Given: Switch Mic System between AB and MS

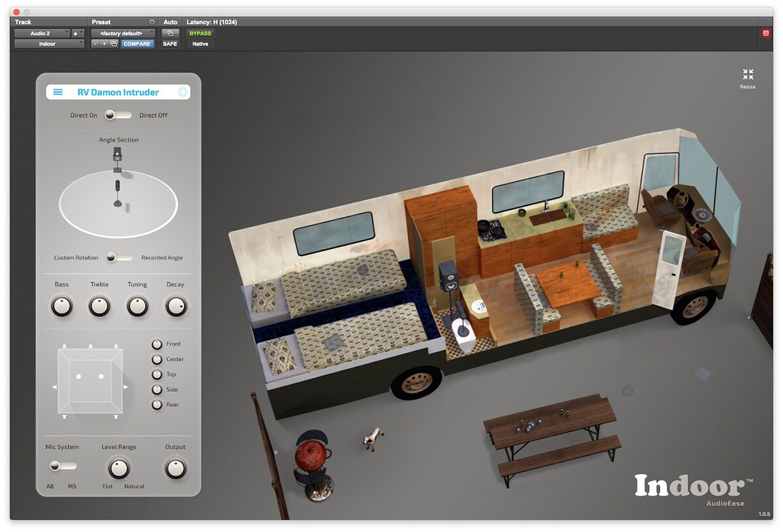Looking at the screenshot, I should (63, 465).
